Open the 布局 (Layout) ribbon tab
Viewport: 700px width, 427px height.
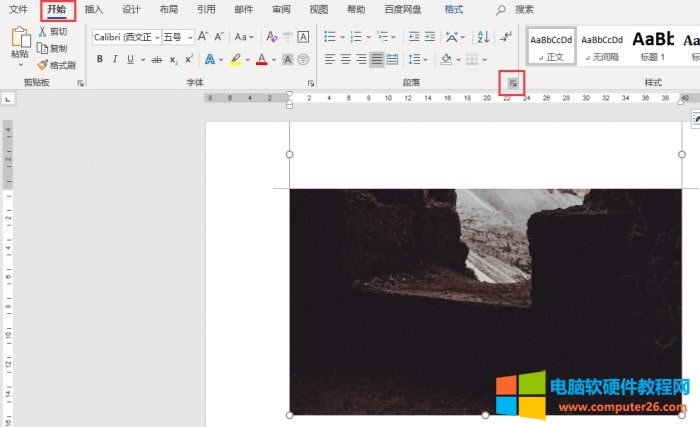(x=168, y=9)
